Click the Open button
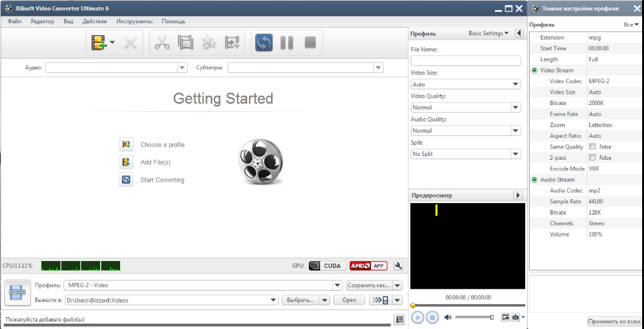This screenshot has height=329, width=644. tap(350, 300)
